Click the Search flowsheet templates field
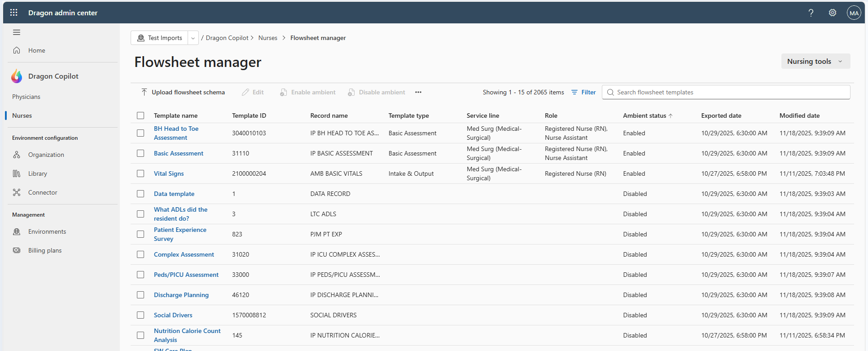868x351 pixels. [726, 92]
